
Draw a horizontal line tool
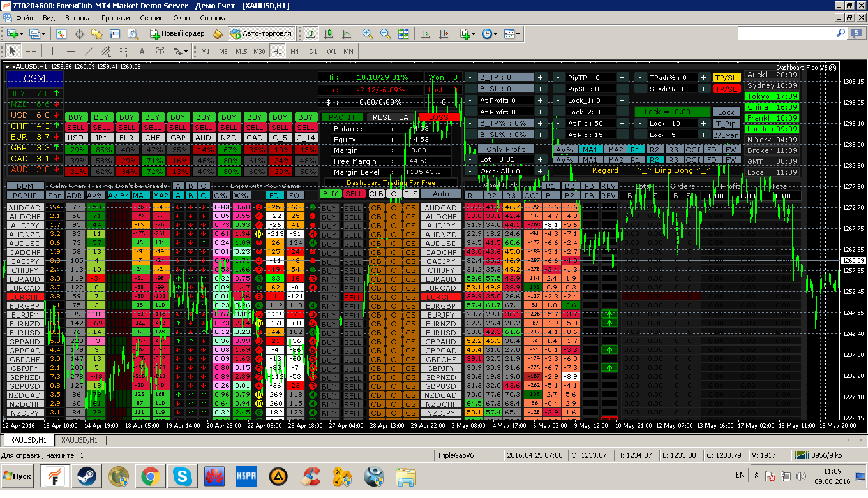pyautogui.click(x=70, y=51)
